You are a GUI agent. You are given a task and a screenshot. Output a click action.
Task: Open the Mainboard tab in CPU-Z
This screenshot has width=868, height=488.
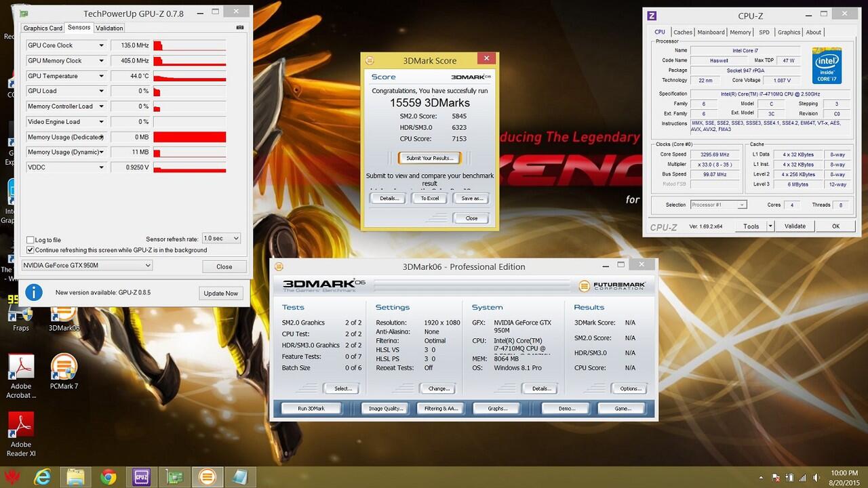[x=711, y=32]
